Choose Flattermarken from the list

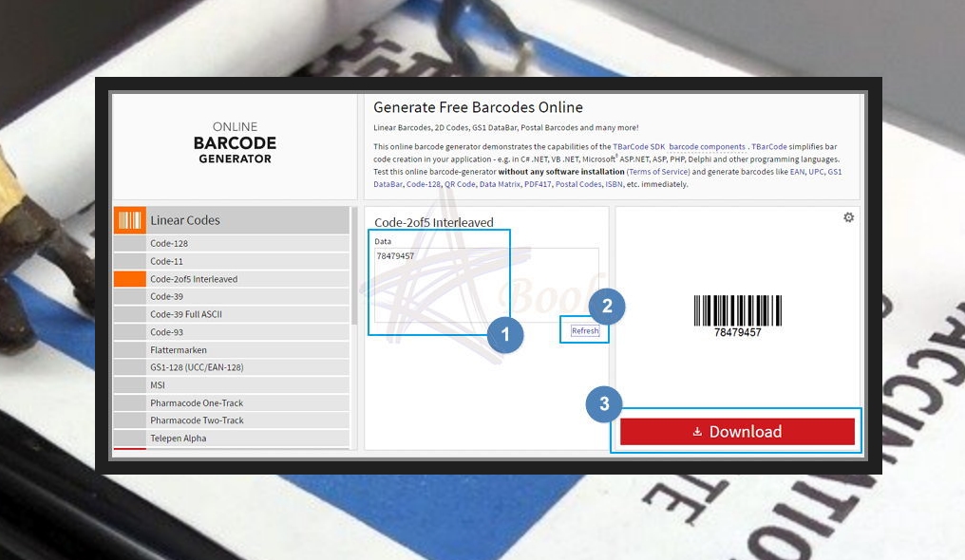click(232, 350)
